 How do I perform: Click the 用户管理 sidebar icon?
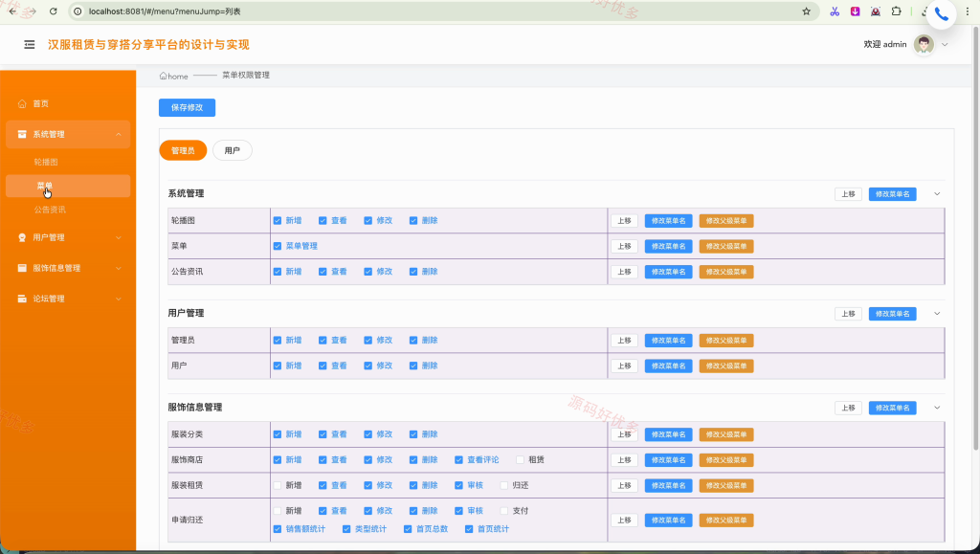pos(22,237)
